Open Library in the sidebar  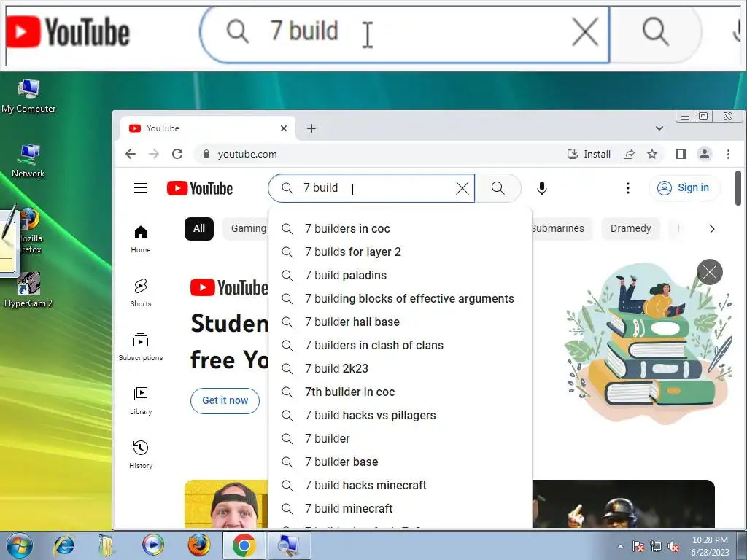141,400
